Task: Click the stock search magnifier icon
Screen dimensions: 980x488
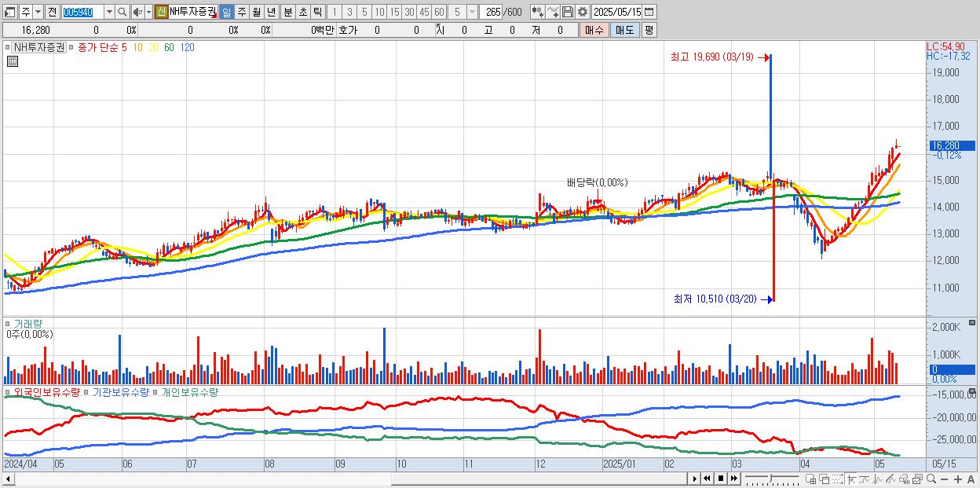Action: click(122, 12)
